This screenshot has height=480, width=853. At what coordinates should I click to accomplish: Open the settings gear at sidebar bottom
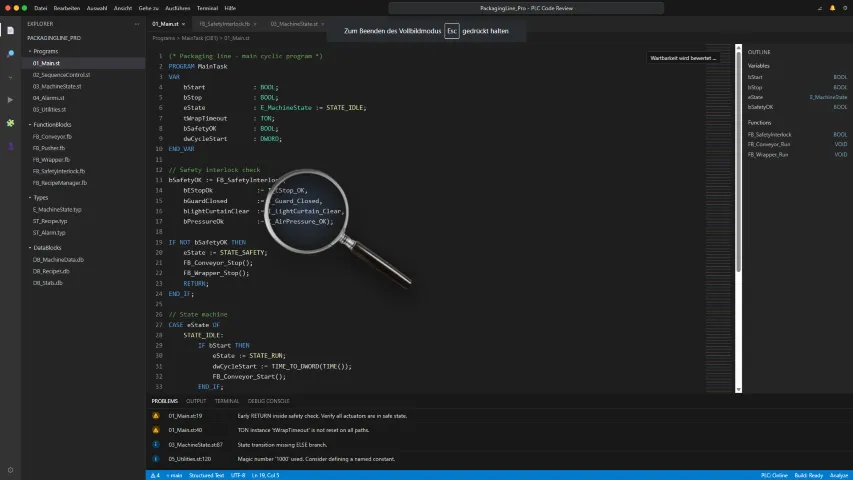(x=10, y=470)
